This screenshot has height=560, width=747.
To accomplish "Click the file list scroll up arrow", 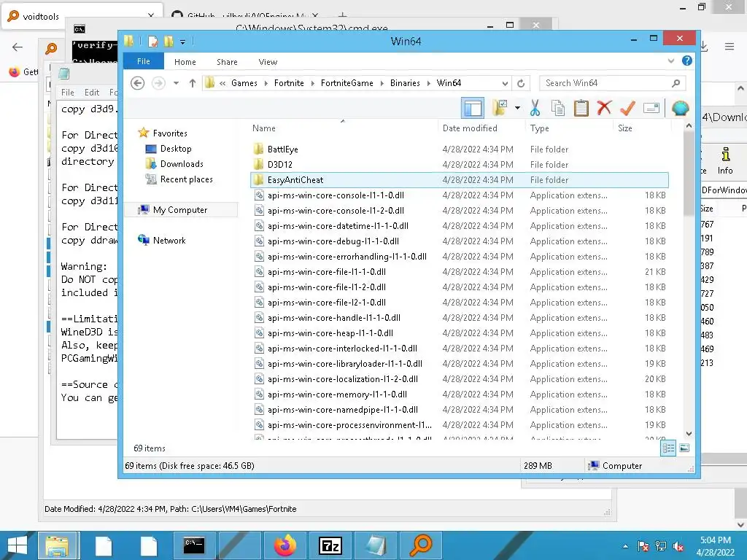I will (689, 125).
